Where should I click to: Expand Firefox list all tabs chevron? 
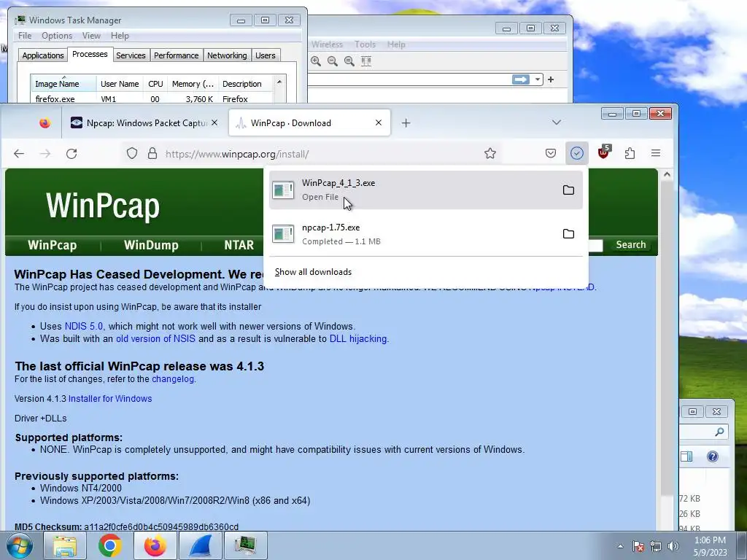tap(557, 122)
